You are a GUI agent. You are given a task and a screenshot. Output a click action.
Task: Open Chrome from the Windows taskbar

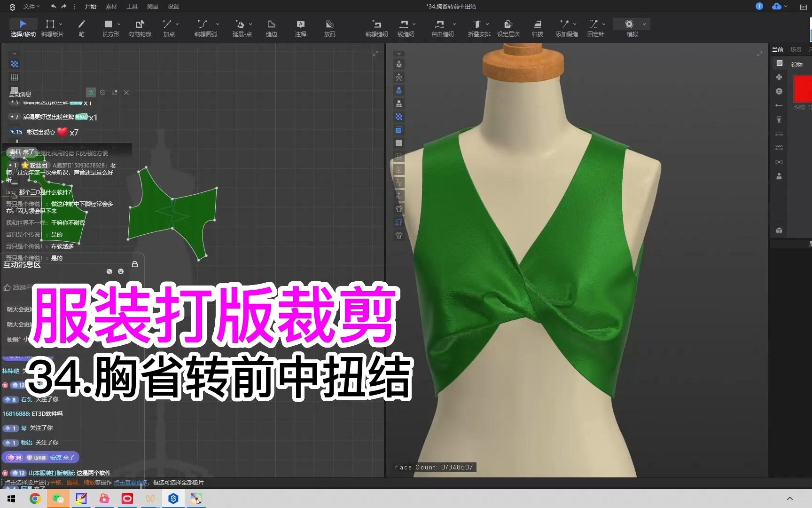[35, 499]
